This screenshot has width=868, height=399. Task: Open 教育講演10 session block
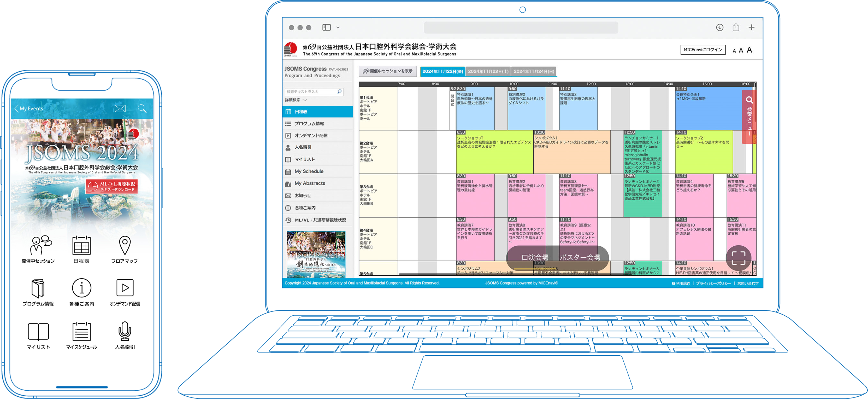click(694, 239)
